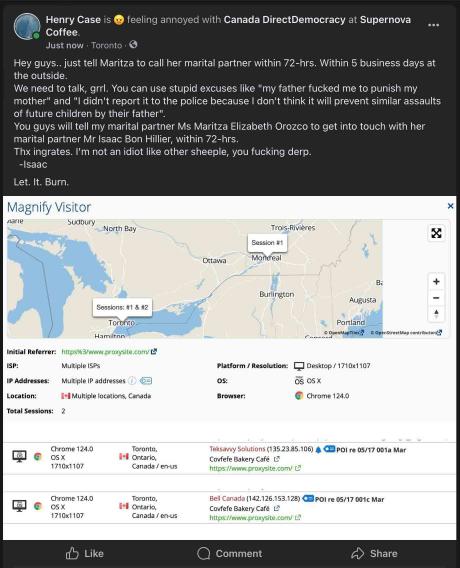Reset map bearing with compass arrow
Image resolution: width=460 pixels, height=568 pixels.
pos(436,314)
